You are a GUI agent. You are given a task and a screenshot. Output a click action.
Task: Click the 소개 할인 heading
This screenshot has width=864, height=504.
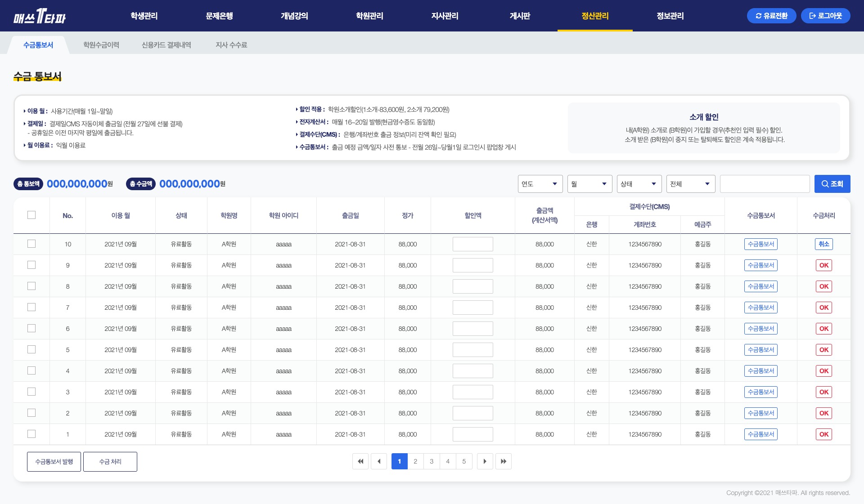[704, 117]
